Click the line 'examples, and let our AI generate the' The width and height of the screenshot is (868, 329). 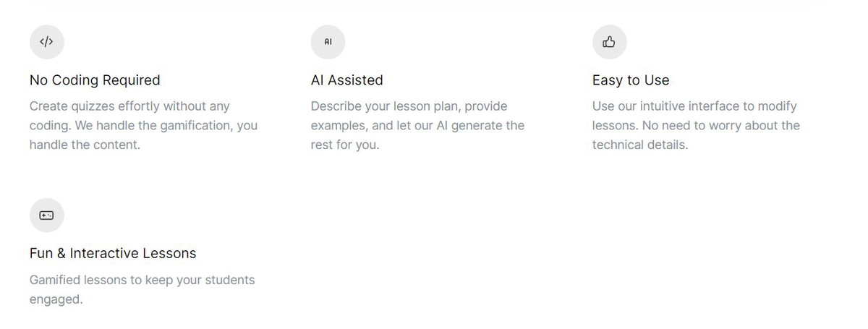(418, 126)
